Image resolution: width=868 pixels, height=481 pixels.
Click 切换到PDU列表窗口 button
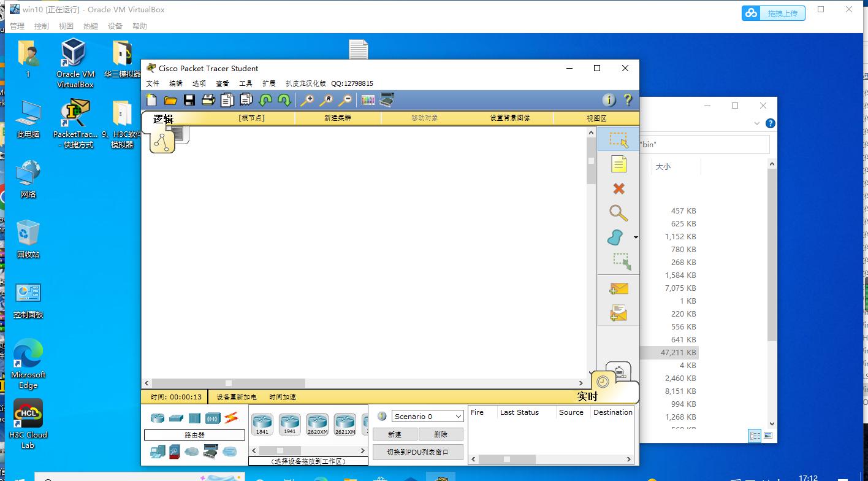pos(418,452)
